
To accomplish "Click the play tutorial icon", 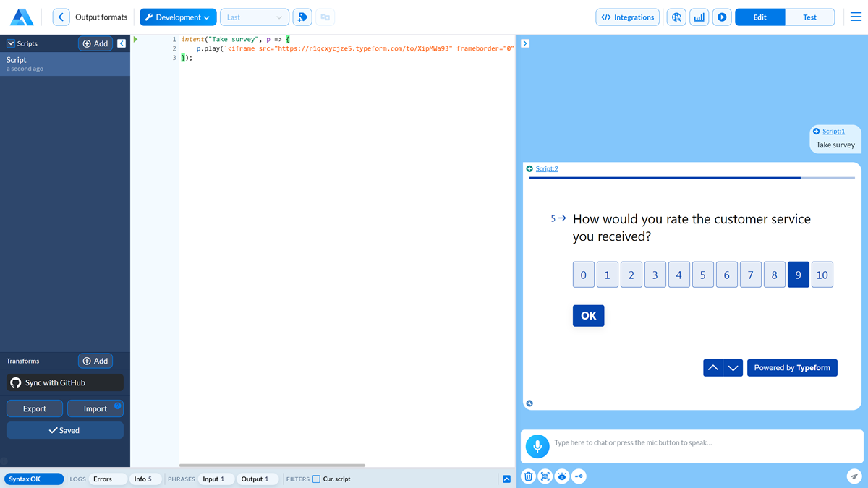I will 721,17.
